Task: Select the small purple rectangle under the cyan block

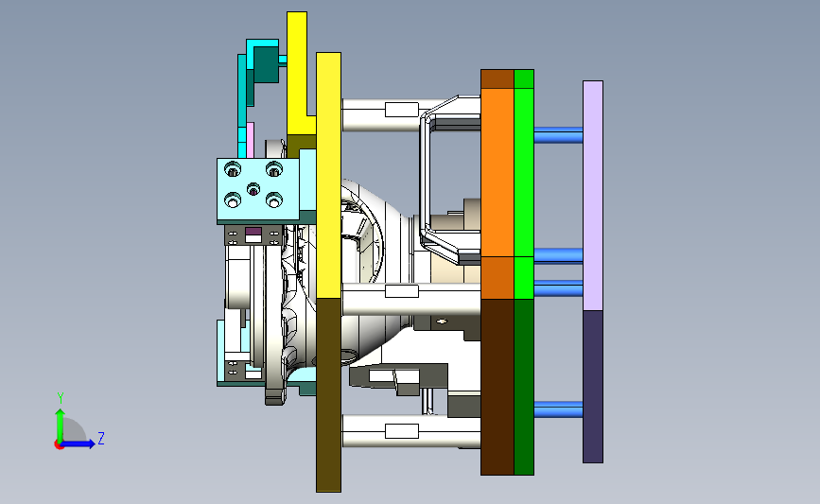Action: point(253,231)
